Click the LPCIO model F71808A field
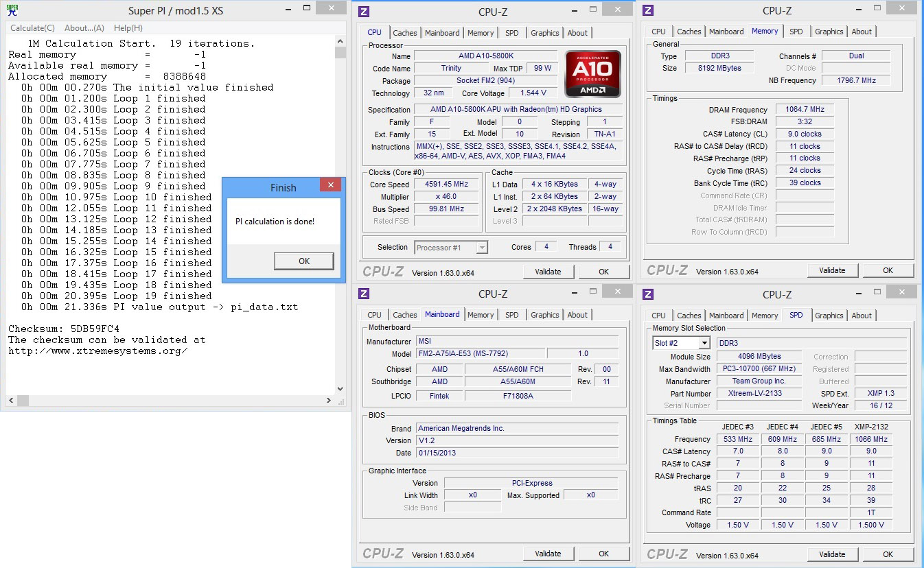 tap(518, 396)
